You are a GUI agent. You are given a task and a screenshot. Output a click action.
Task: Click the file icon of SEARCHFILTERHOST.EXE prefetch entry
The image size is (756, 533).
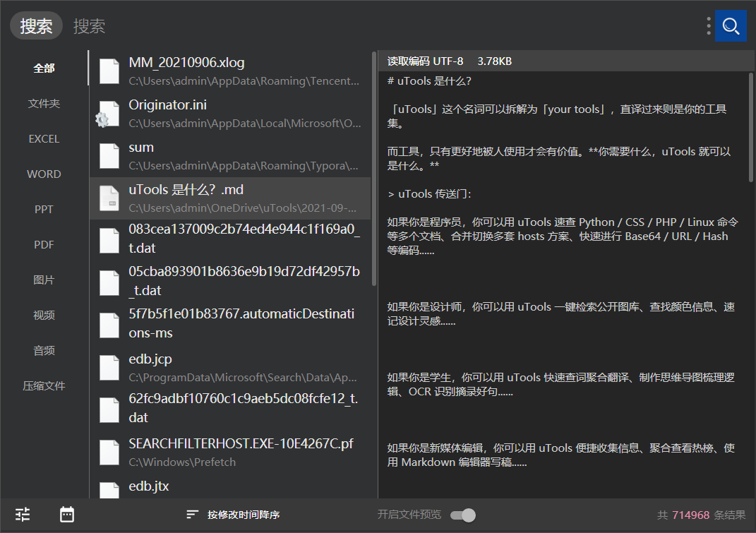tap(109, 452)
